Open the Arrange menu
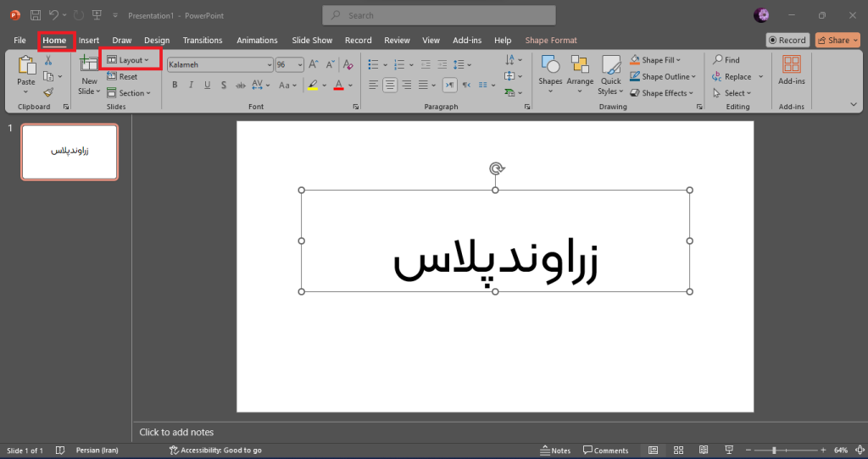Viewport: 868px width, 459px height. (580, 75)
